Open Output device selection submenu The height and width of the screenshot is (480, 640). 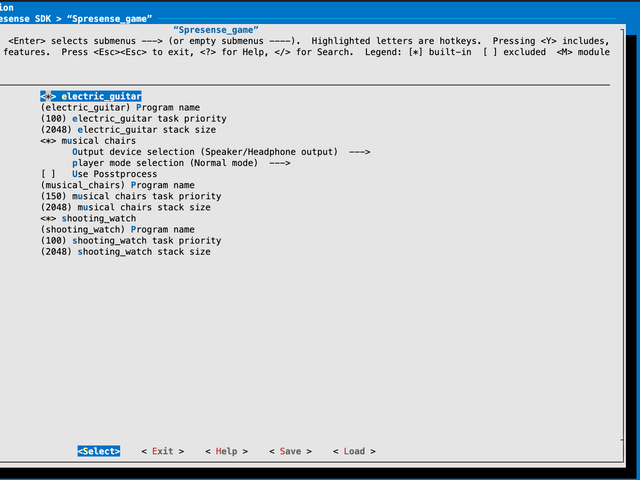click(221, 152)
